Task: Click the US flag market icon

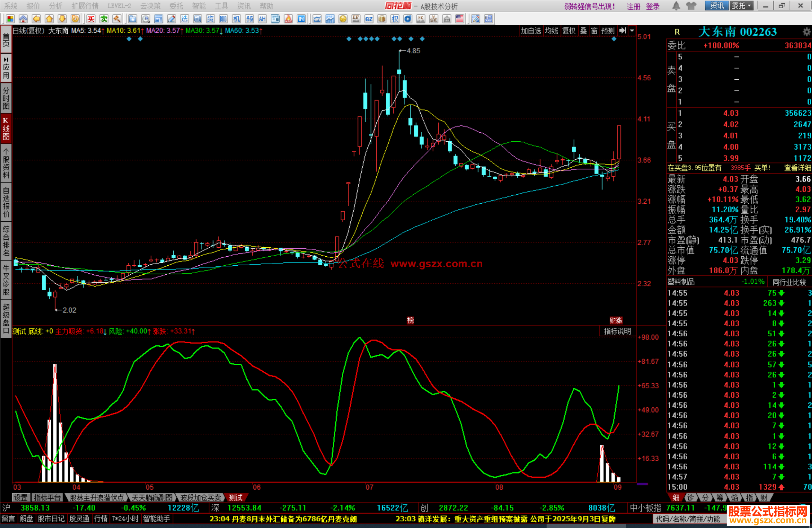Action: (x=459, y=19)
